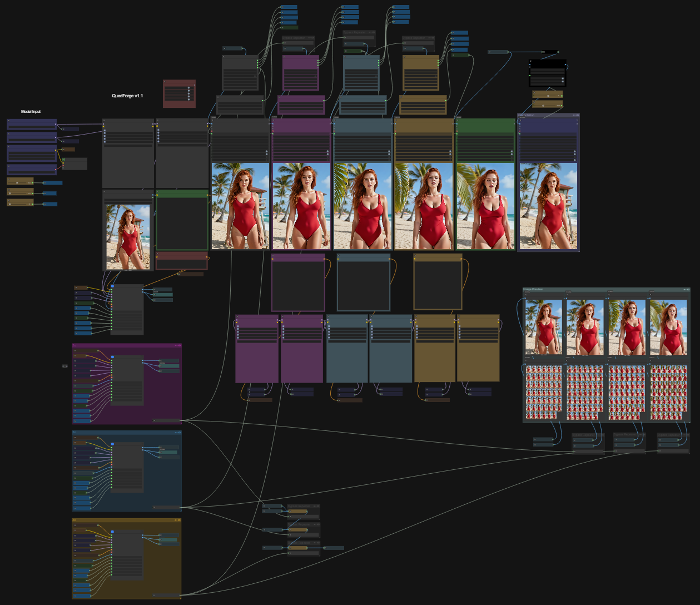The height and width of the screenshot is (605, 700).
Task: Click the blue icon atop the magenta group node
Action: point(112,357)
